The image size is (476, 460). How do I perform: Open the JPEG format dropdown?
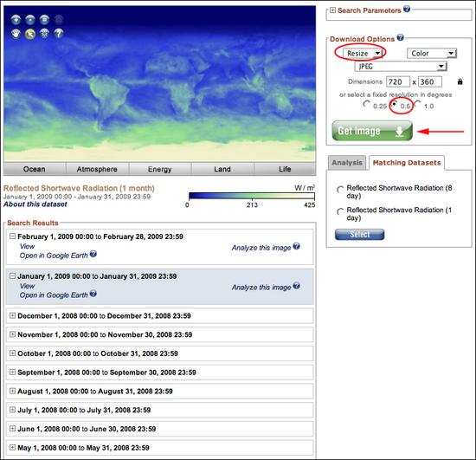pos(401,67)
